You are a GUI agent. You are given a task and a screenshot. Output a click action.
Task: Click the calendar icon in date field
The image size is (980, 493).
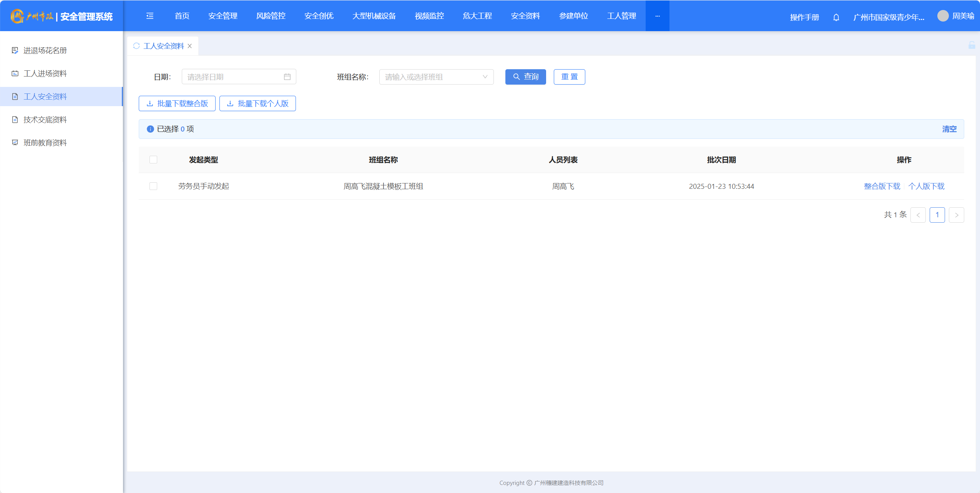click(287, 77)
